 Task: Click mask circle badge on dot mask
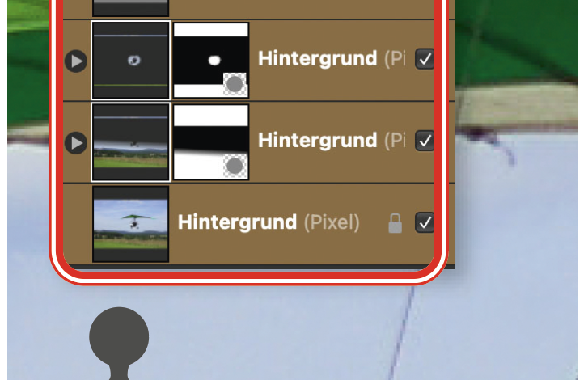[x=235, y=84]
